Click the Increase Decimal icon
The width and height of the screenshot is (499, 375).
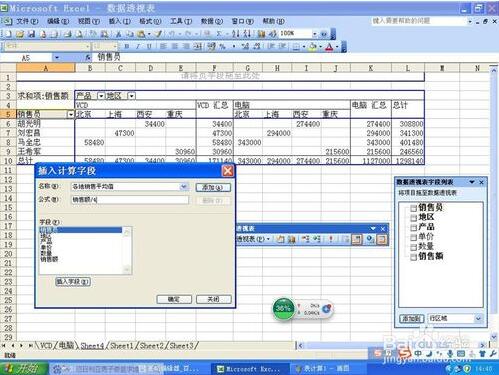[x=245, y=47]
